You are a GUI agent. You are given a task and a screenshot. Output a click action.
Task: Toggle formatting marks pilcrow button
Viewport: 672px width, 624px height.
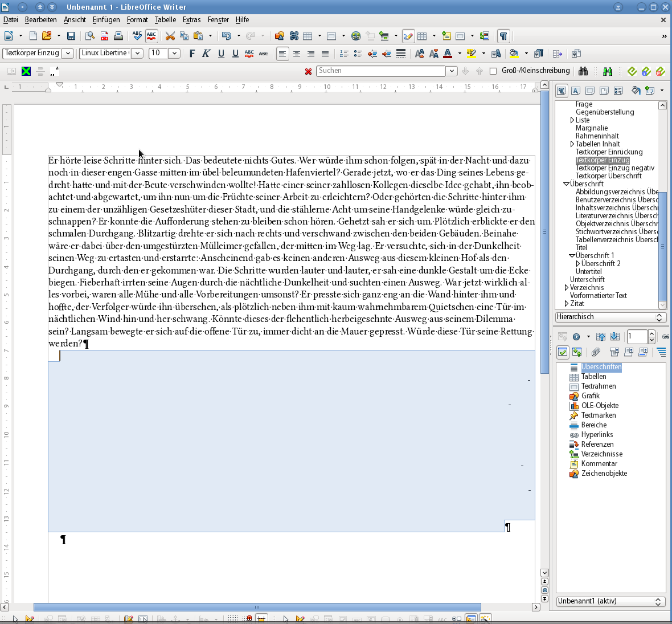[503, 36]
